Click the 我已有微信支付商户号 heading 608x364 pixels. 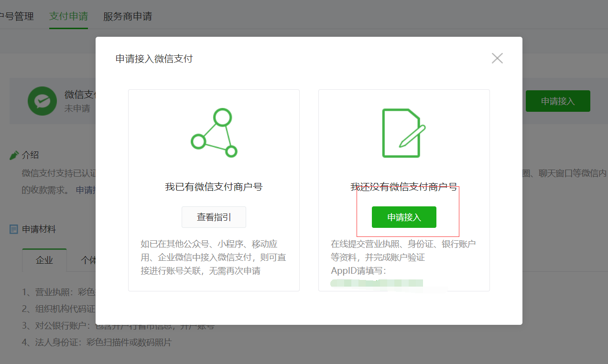click(214, 187)
